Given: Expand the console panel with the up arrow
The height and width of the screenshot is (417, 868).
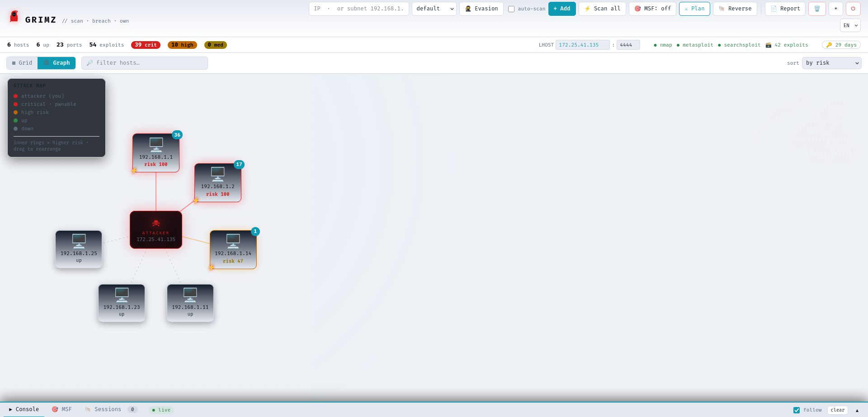Looking at the screenshot, I should click(x=857, y=410).
